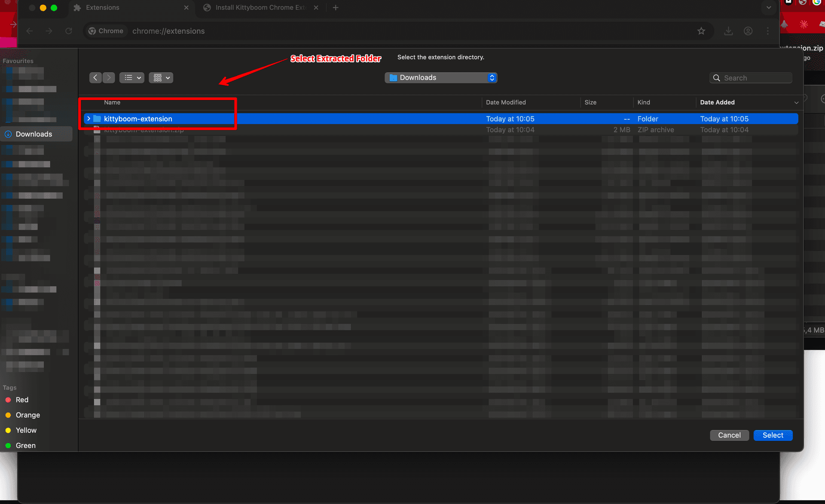The width and height of the screenshot is (825, 504).
Task: Select Downloads in the Favourites sidebar
Action: [x=34, y=134]
